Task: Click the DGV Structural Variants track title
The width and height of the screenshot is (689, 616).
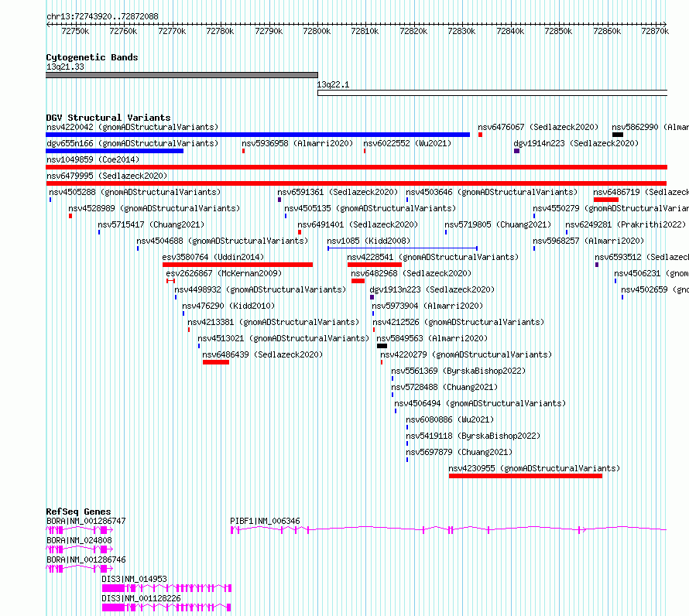Action: pyautogui.click(x=108, y=118)
